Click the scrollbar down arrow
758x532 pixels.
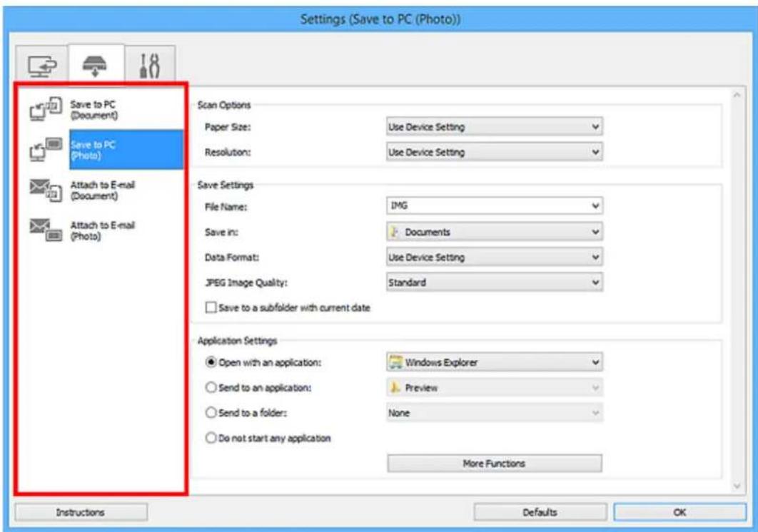coord(737,486)
